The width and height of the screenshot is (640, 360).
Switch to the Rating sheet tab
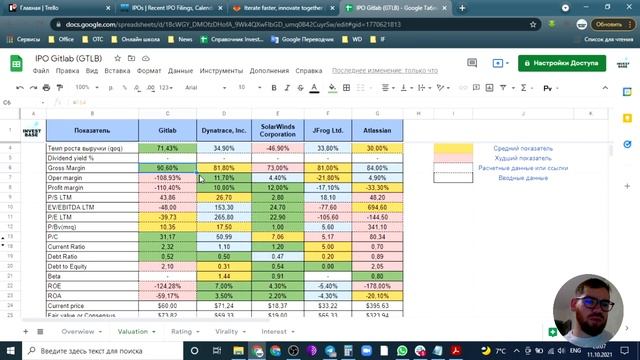tap(181, 331)
